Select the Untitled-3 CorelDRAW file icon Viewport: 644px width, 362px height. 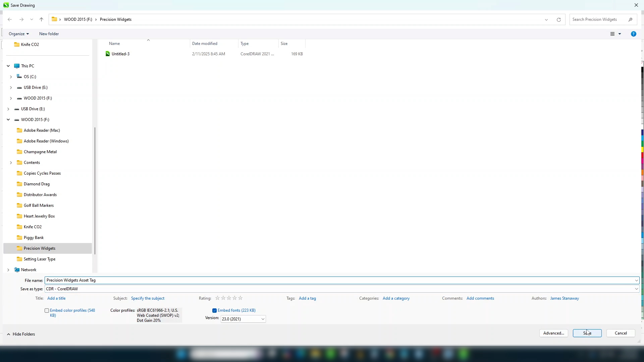point(108,54)
